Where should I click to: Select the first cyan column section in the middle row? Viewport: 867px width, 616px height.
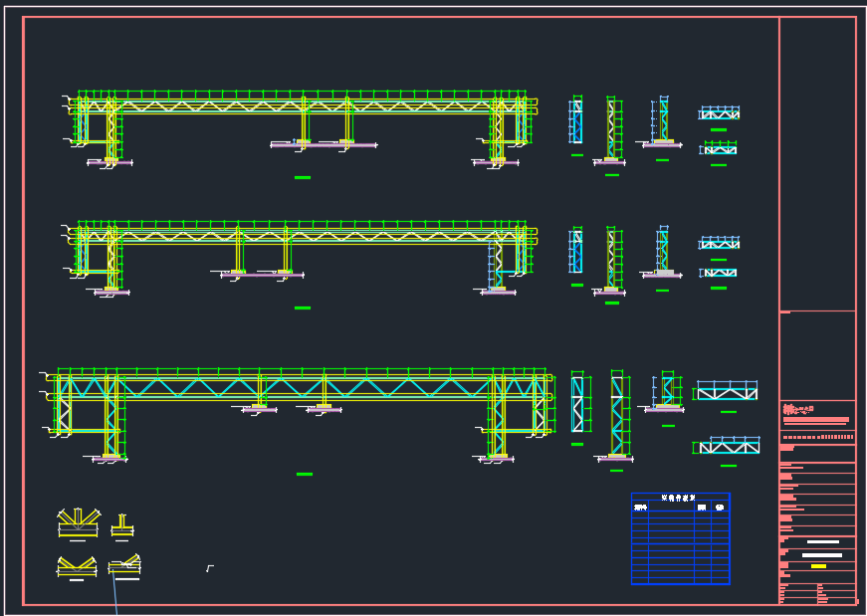576,251
